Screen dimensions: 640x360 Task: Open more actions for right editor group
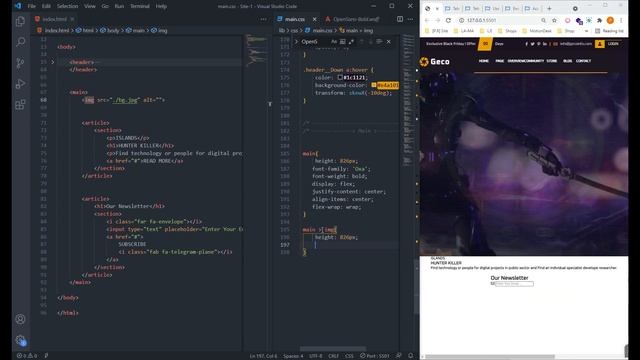coord(410,19)
